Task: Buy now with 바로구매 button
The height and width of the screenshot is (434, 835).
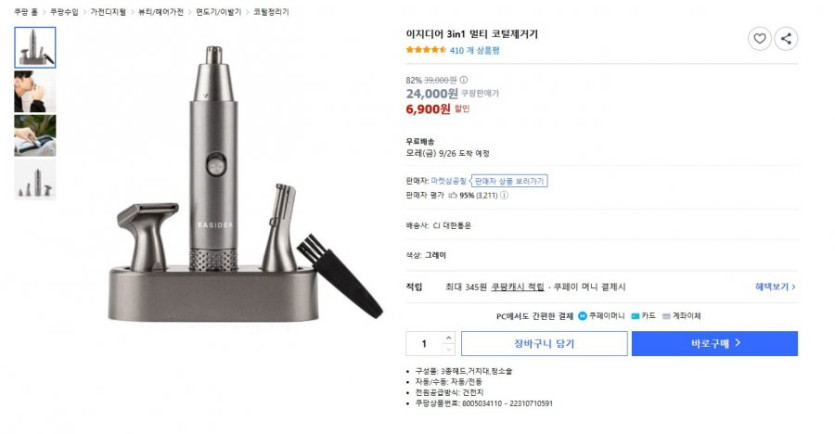Action: [715, 343]
